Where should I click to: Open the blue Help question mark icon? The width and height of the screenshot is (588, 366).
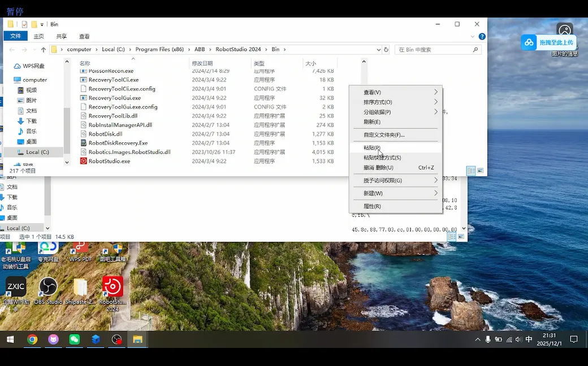(x=482, y=36)
